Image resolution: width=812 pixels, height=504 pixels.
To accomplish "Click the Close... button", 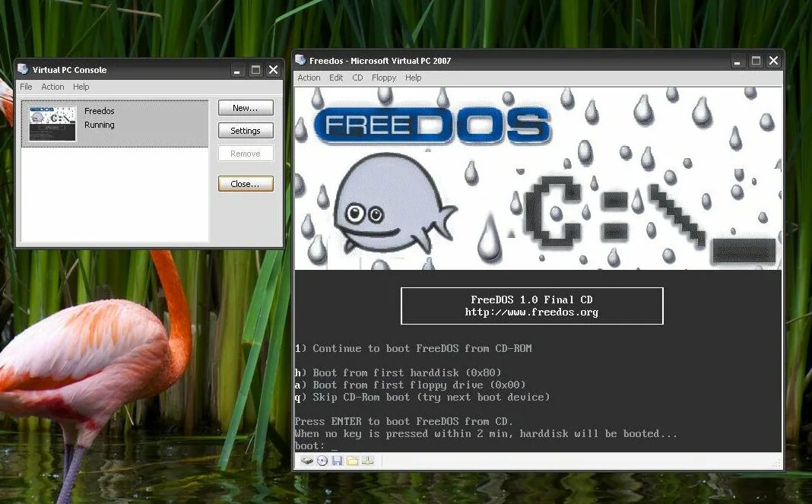I will [246, 184].
